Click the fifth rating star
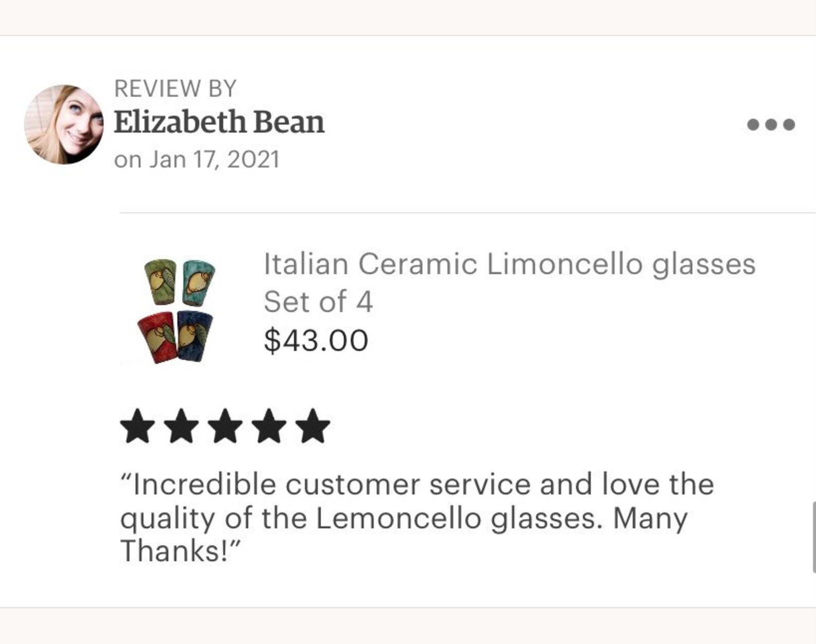Viewport: 816px width, 644px height. [312, 426]
